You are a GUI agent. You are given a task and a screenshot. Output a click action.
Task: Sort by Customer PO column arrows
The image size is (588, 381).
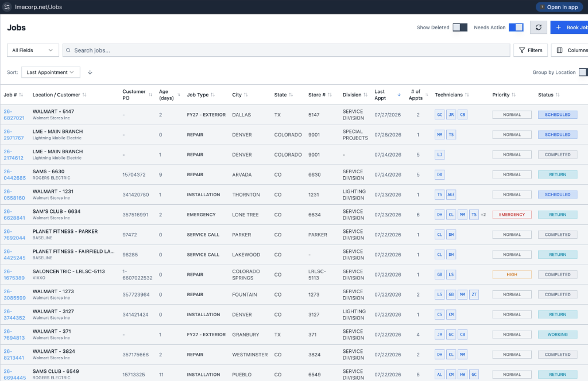pyautogui.click(x=150, y=95)
